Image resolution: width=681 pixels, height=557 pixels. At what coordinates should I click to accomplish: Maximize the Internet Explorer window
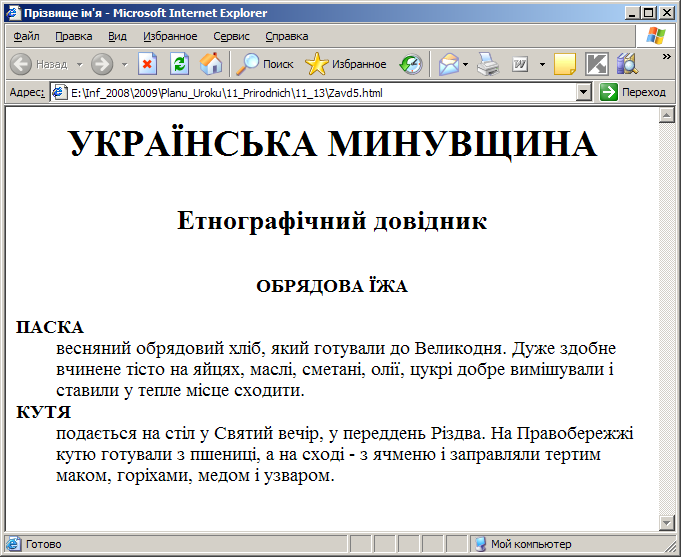tap(648, 13)
